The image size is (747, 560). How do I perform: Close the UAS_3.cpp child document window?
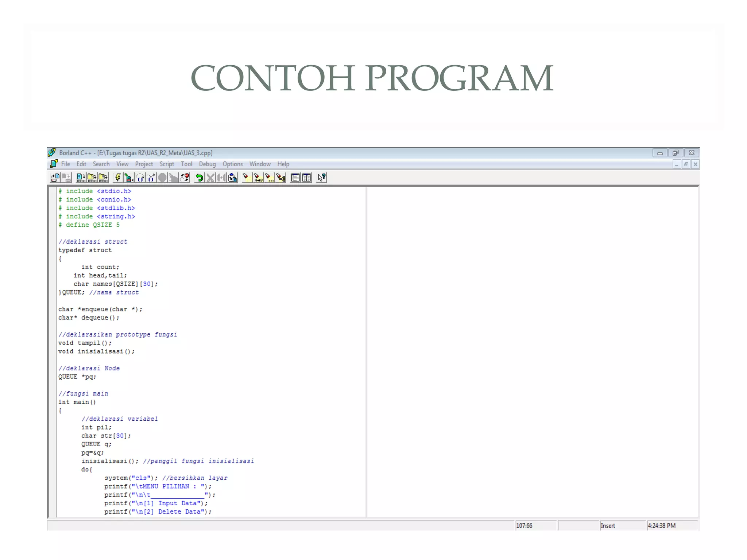click(695, 164)
